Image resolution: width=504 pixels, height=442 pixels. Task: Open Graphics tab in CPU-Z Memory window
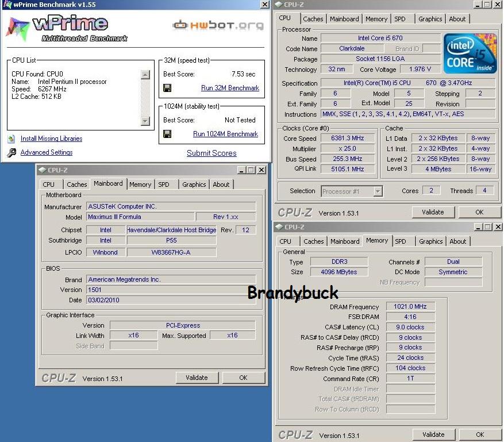pyautogui.click(x=430, y=241)
